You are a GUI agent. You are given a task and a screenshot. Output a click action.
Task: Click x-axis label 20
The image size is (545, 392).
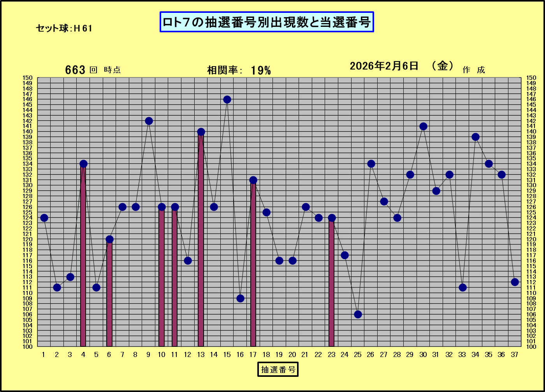point(292,355)
